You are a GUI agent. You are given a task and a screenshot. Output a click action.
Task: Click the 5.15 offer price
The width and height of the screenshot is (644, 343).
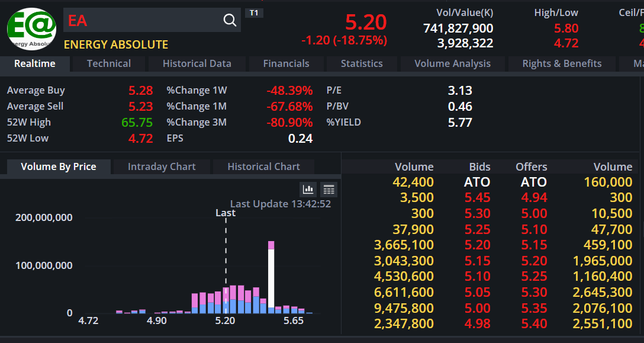(x=534, y=245)
